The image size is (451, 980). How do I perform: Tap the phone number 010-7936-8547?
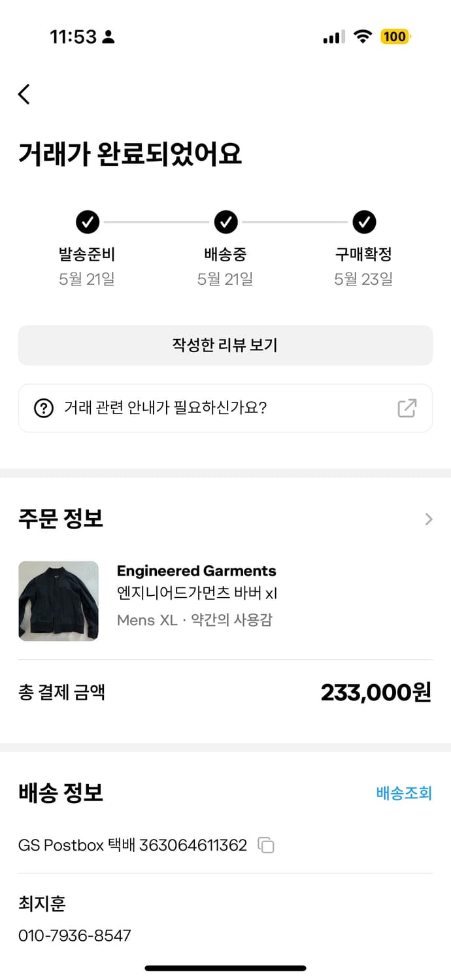pos(75,936)
